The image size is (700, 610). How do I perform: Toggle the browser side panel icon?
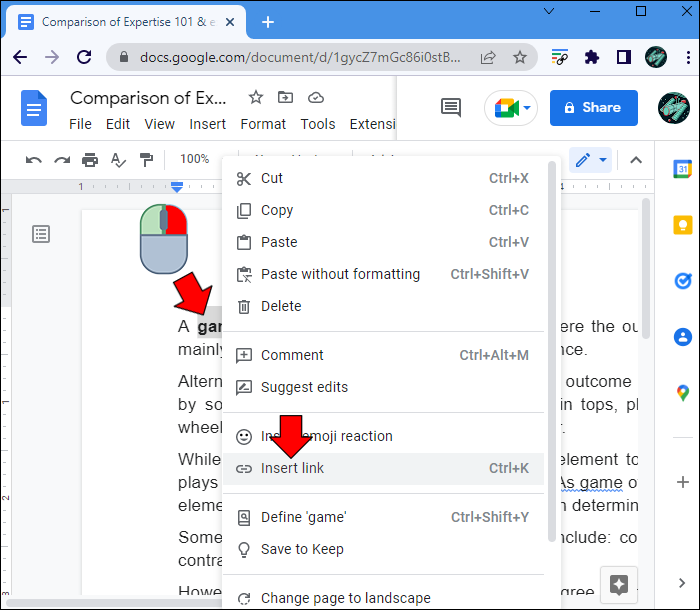point(624,57)
